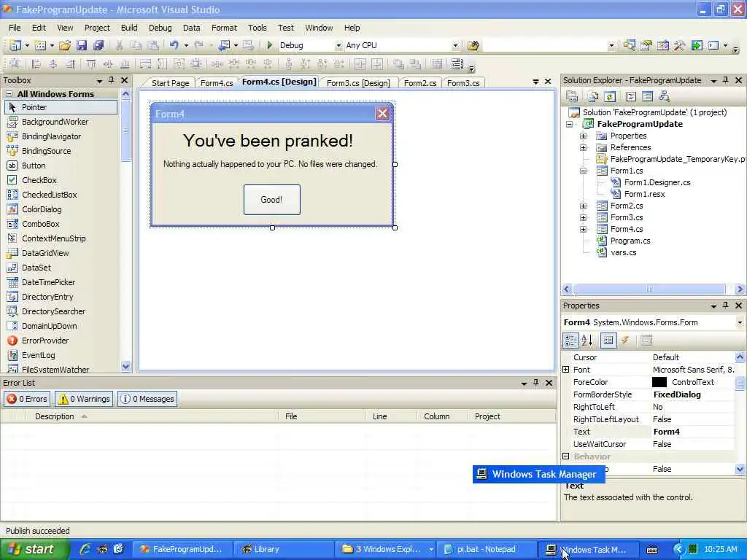Click the Find in Files toolbar icon
Screen dimensions: 747x560
point(473,45)
